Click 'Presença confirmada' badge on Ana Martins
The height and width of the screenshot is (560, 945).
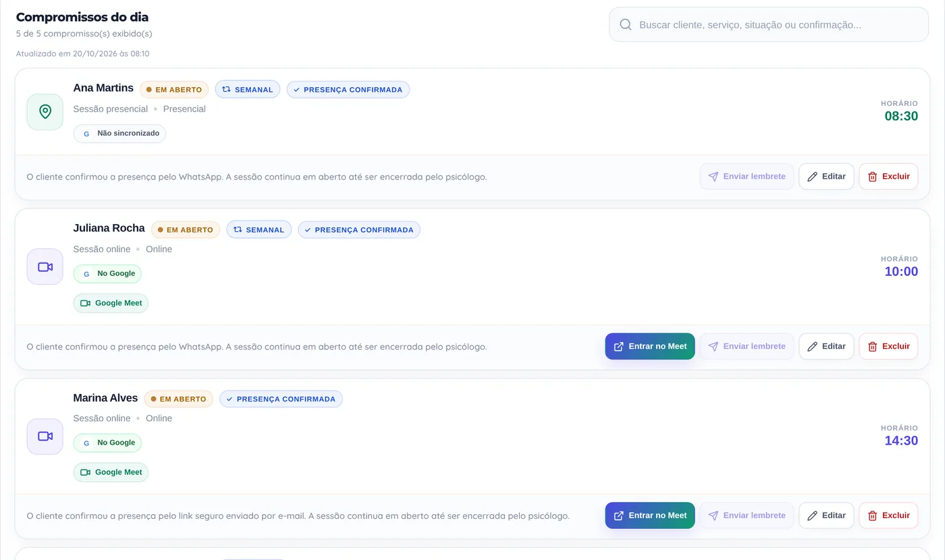tap(348, 89)
